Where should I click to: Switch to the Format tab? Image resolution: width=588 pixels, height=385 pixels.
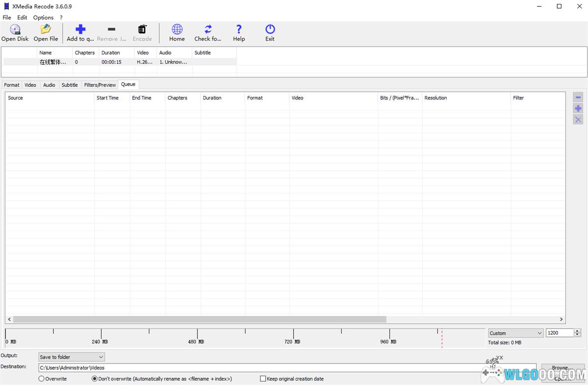(12, 85)
